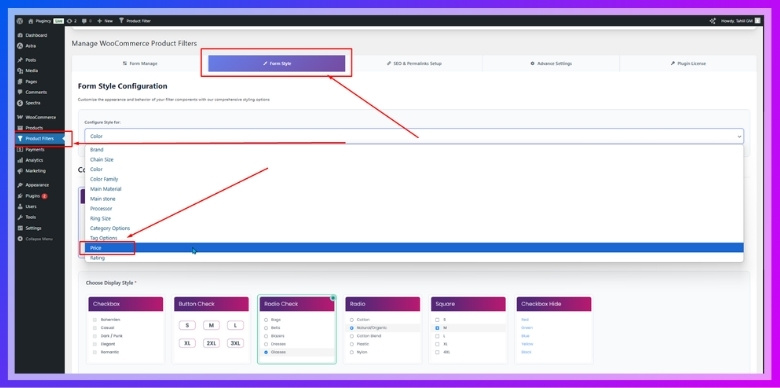Viewport: 780px width, 388px height.
Task: Open the Spectra icon in the sidebar
Action: tap(20, 103)
